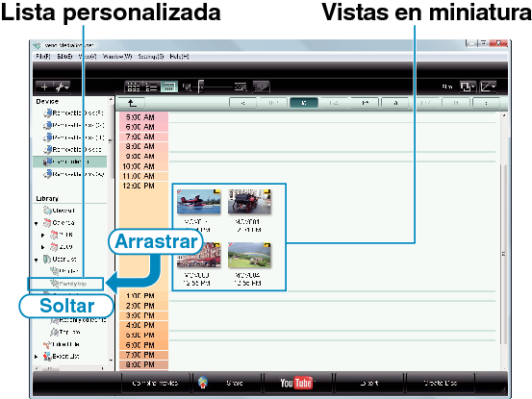Click the 3:00 PM time row
This screenshot has height=399, width=532.
click(x=144, y=315)
